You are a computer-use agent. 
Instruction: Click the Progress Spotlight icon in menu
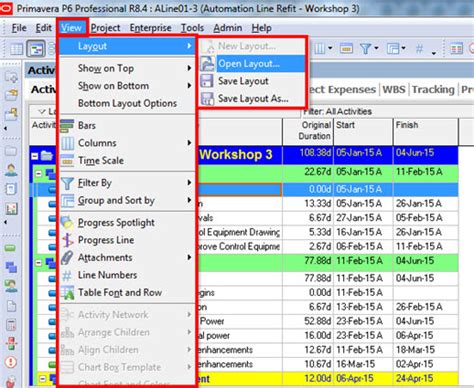tap(67, 223)
